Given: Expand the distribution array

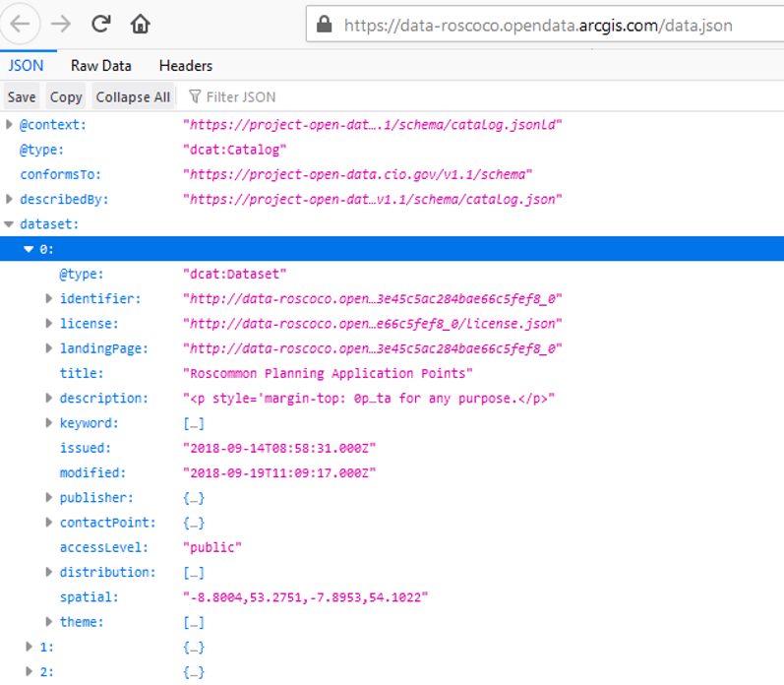Looking at the screenshot, I should (49, 572).
